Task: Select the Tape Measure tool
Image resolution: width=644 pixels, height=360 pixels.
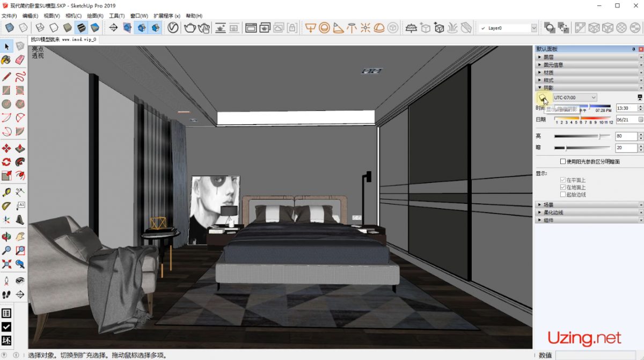Action: coord(6,192)
